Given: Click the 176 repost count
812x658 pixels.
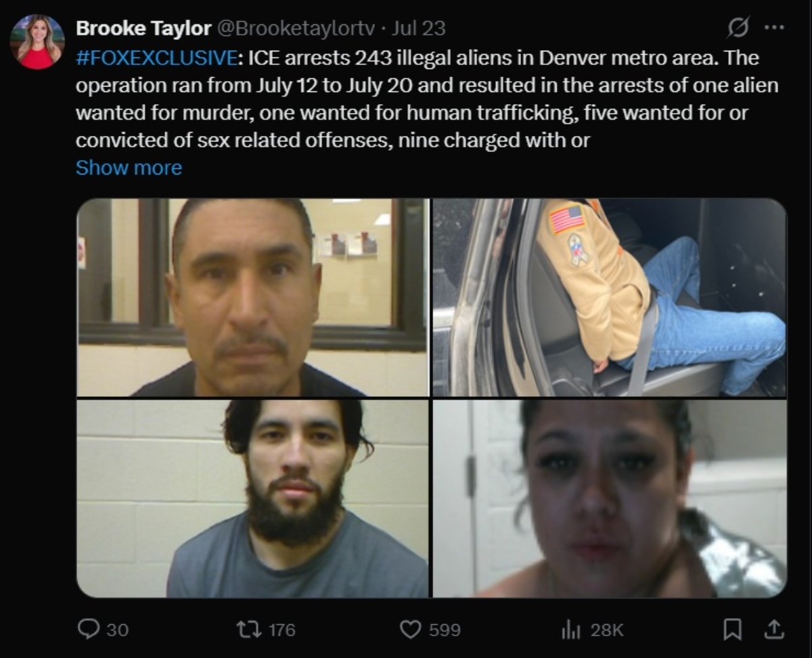Looking at the screenshot, I should (281, 630).
